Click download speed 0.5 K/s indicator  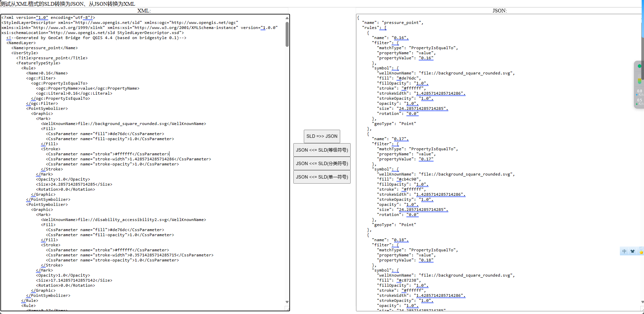tap(639, 102)
